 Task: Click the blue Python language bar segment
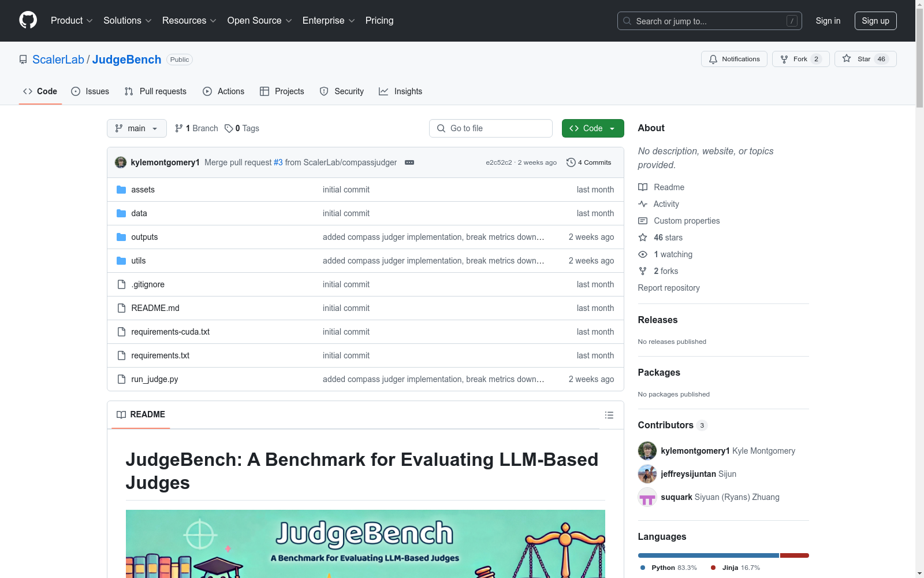[x=709, y=555]
